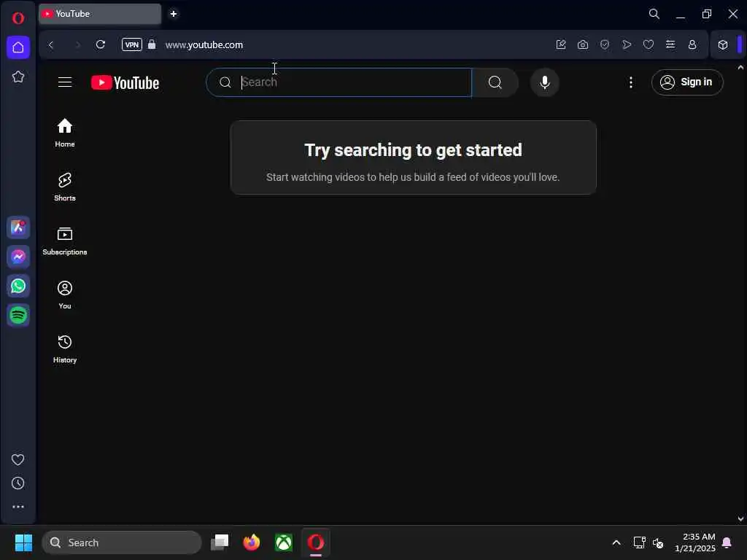Go back to previous page

pyautogui.click(x=51, y=44)
